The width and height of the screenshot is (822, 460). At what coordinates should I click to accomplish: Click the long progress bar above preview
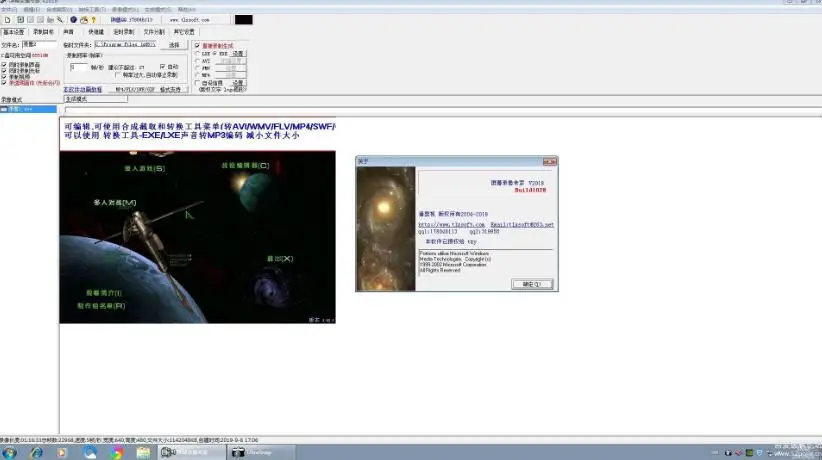point(443,110)
